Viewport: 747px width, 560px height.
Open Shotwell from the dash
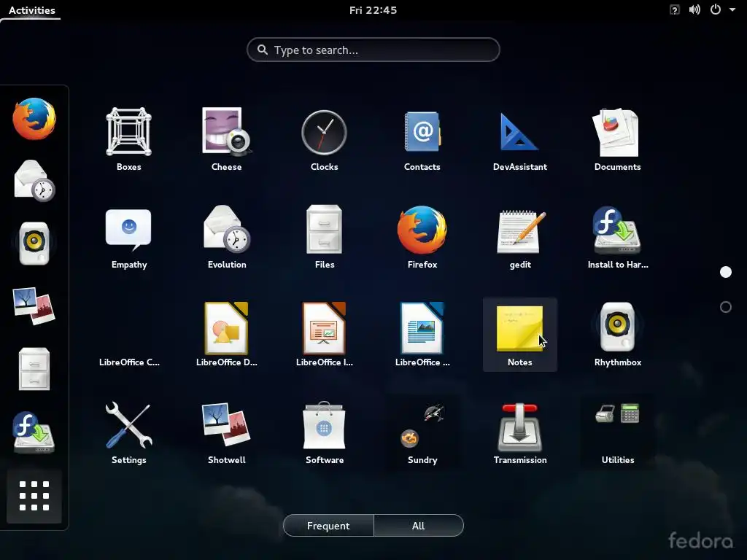tap(34, 306)
